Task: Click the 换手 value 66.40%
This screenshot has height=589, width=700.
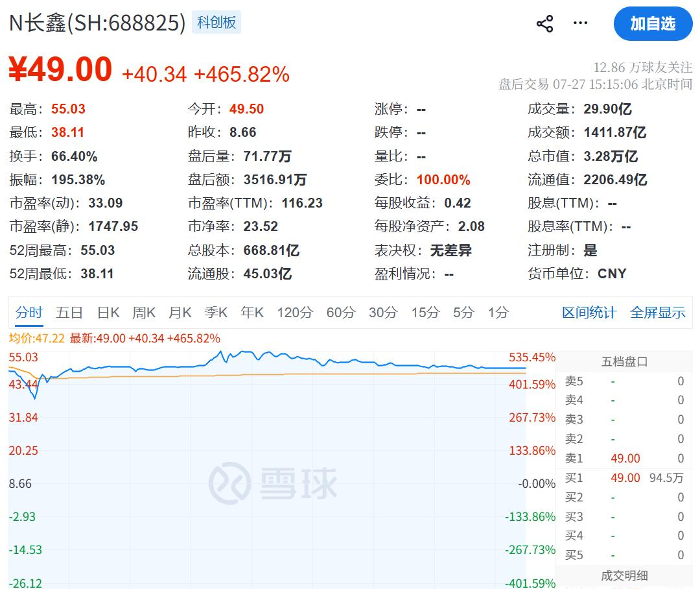Action: [x=74, y=156]
